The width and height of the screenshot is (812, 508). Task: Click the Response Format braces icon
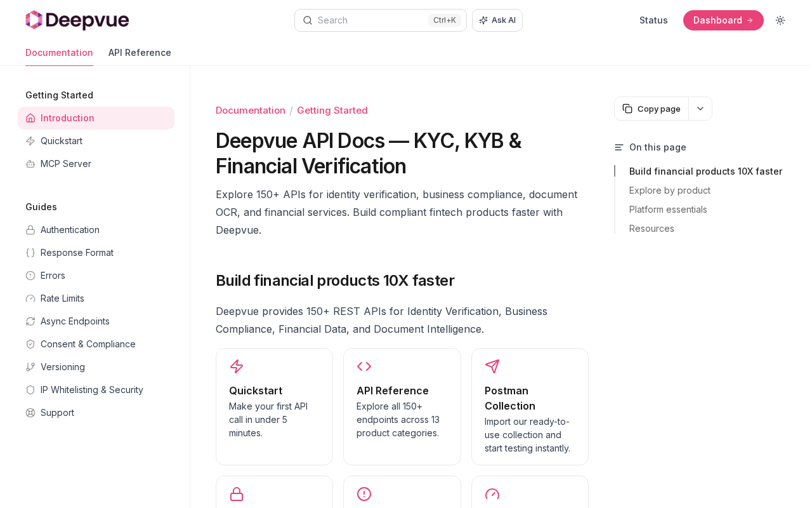click(30, 253)
